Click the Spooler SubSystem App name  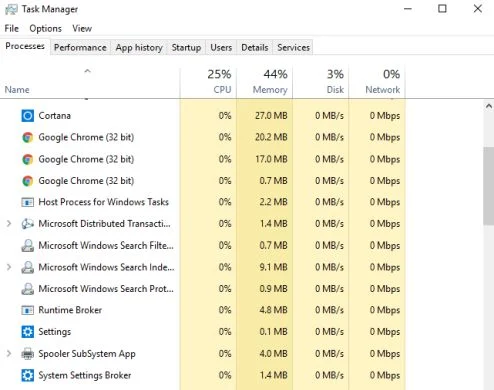[87, 354]
